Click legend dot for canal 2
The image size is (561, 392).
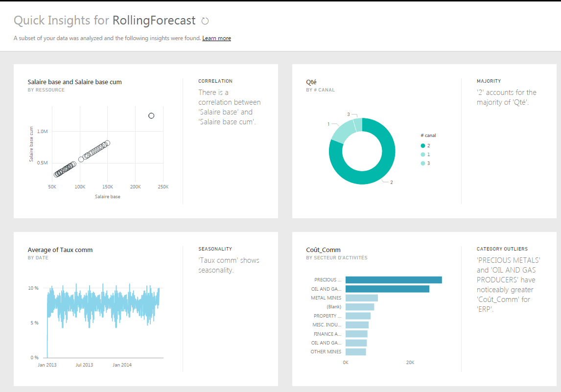(x=422, y=146)
